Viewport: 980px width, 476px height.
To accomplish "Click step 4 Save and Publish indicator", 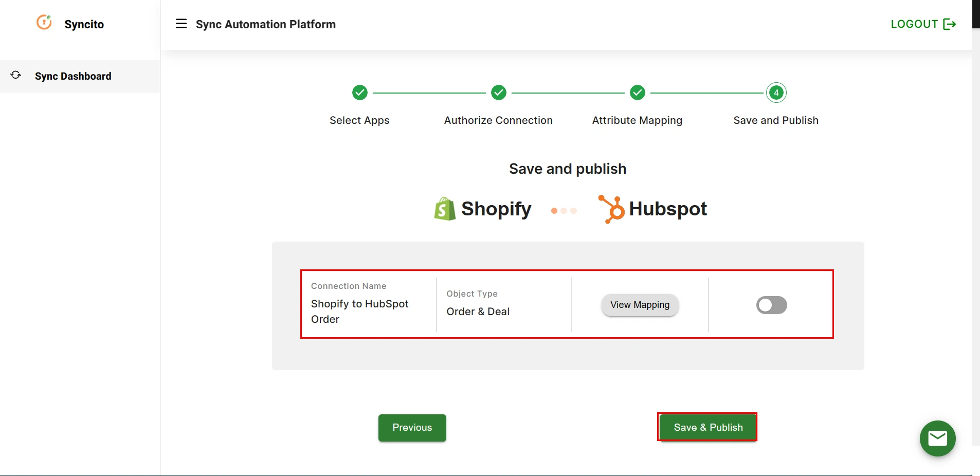I will click(775, 93).
